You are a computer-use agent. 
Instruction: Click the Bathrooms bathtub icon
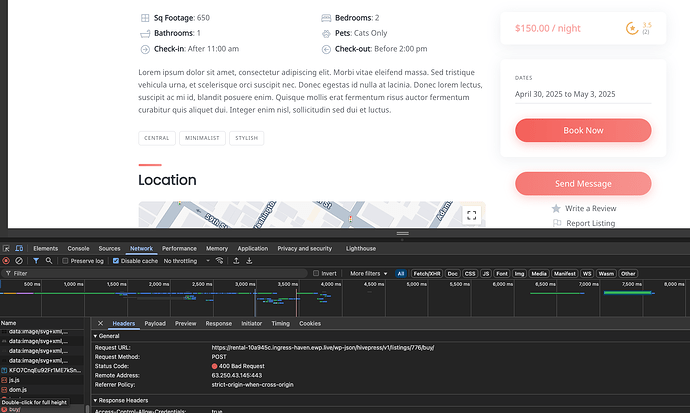click(x=145, y=34)
